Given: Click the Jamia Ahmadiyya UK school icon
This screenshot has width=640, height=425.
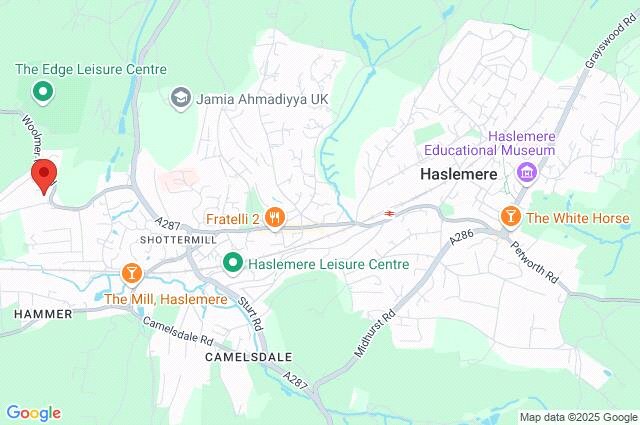Looking at the screenshot, I should point(180,99).
